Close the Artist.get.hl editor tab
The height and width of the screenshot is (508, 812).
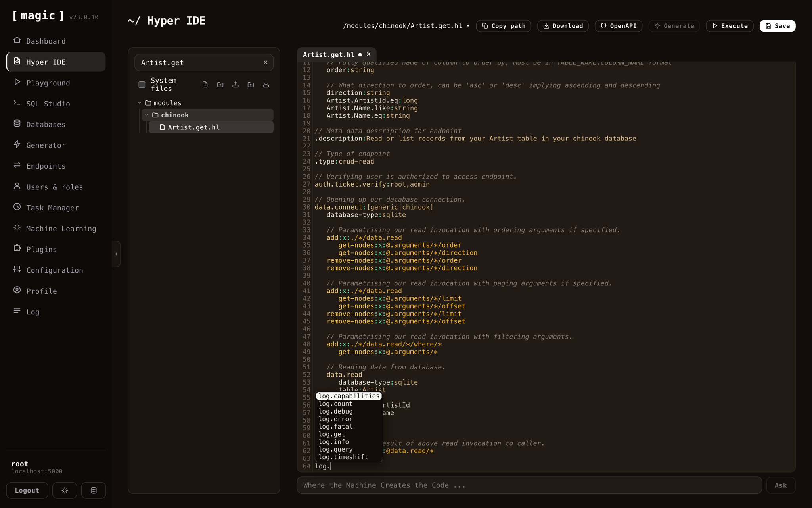click(369, 54)
